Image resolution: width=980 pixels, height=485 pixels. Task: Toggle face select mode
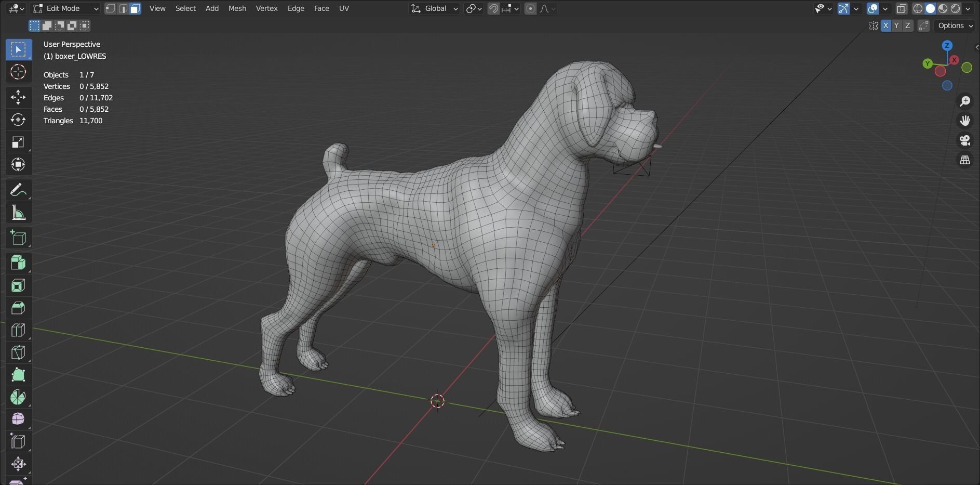(135, 8)
